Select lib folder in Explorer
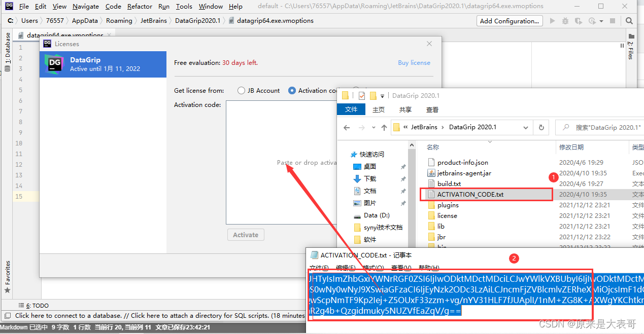This screenshot has height=334, width=644. point(440,226)
